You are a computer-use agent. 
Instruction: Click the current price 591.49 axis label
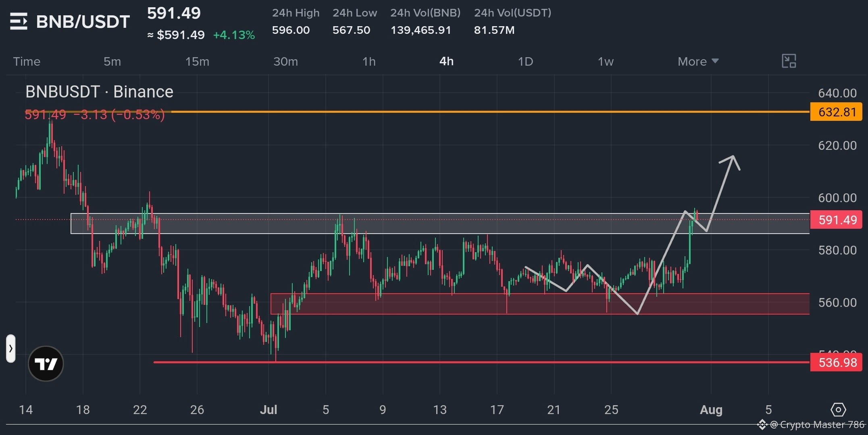click(x=836, y=220)
